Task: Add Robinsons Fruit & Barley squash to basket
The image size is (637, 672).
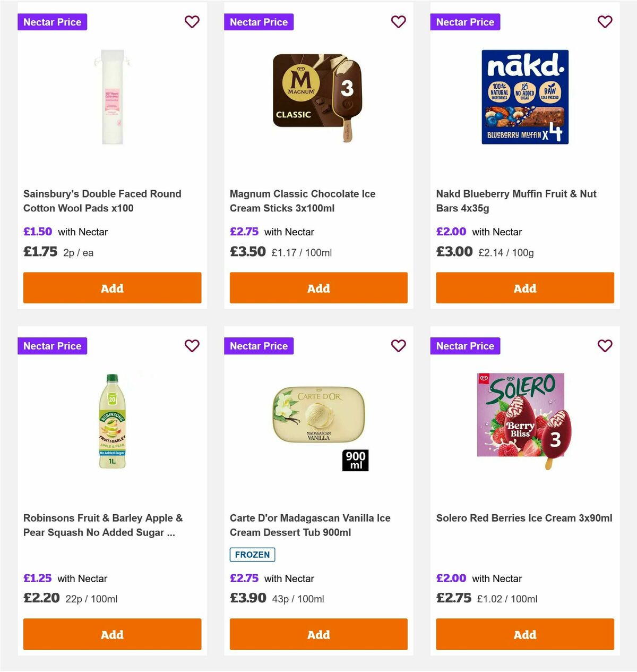Action: click(x=112, y=634)
